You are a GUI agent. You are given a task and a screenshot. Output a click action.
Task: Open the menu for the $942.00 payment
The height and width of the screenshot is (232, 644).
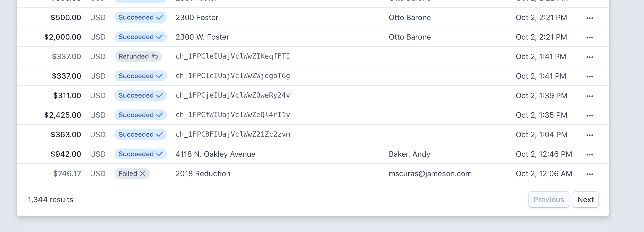click(589, 154)
